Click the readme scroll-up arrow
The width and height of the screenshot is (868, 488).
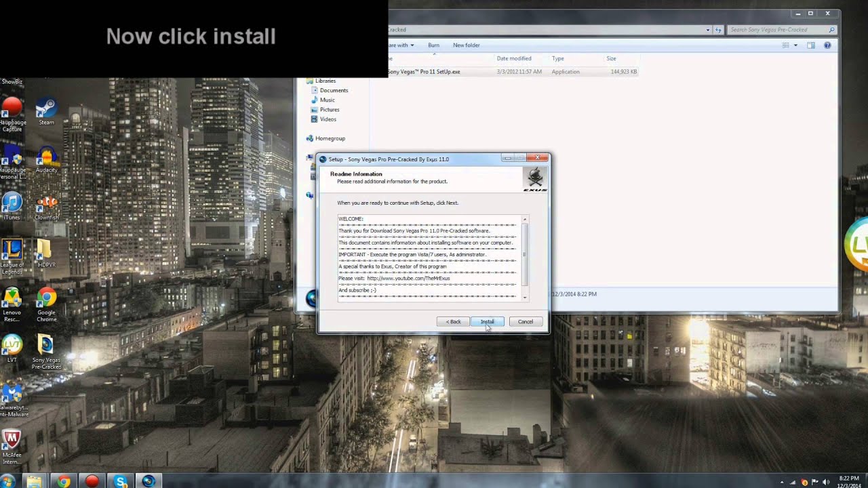(x=525, y=220)
